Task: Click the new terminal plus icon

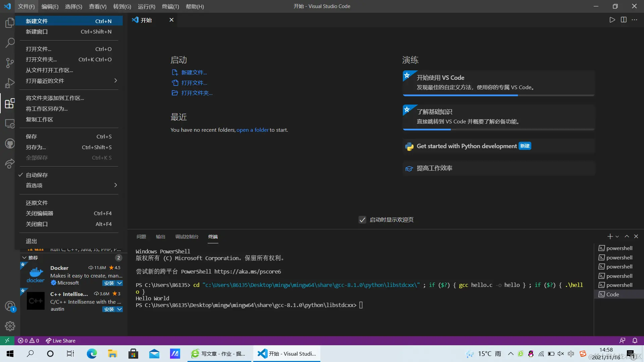Action: (610, 237)
